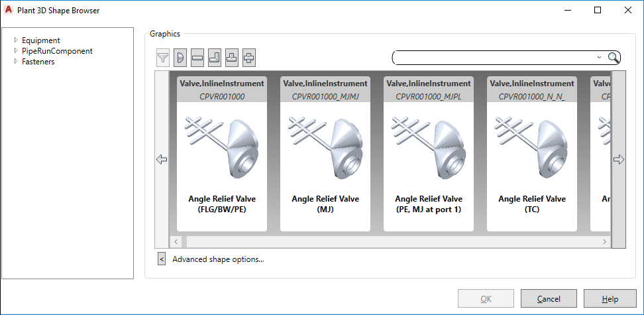Click the horizontal scrollbar track
Viewport: 644px width, 315px height.
pos(390,242)
